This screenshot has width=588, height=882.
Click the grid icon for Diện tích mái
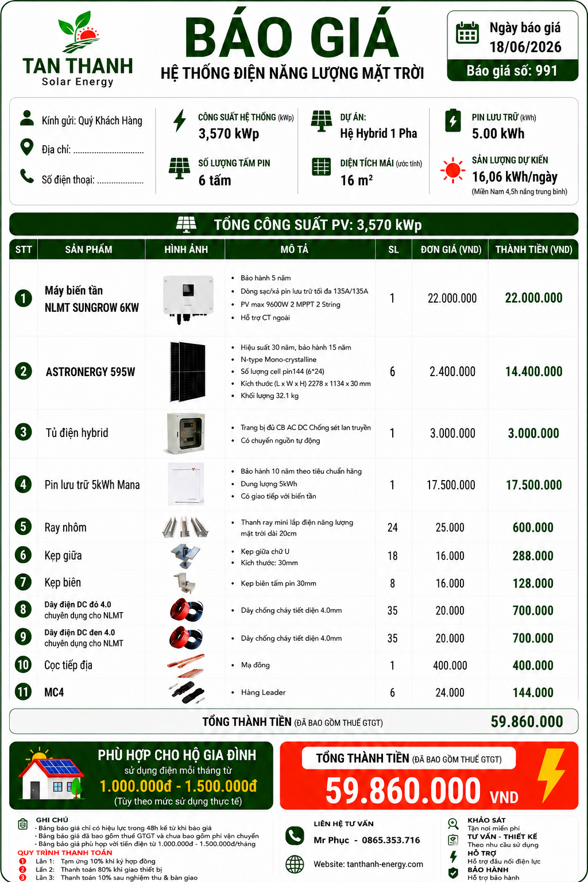321,167
